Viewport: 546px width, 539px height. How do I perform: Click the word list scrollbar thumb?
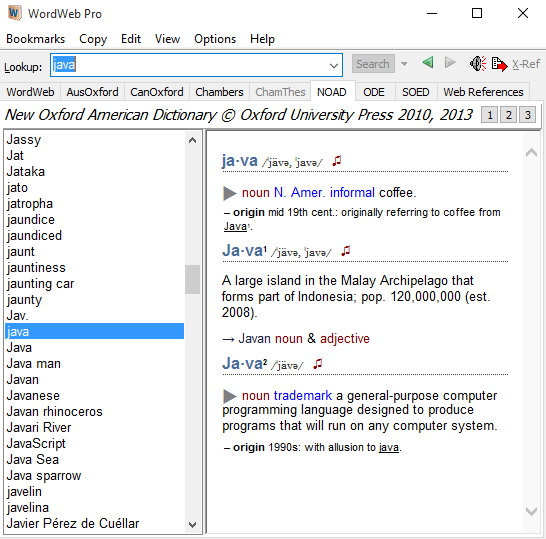(192, 279)
